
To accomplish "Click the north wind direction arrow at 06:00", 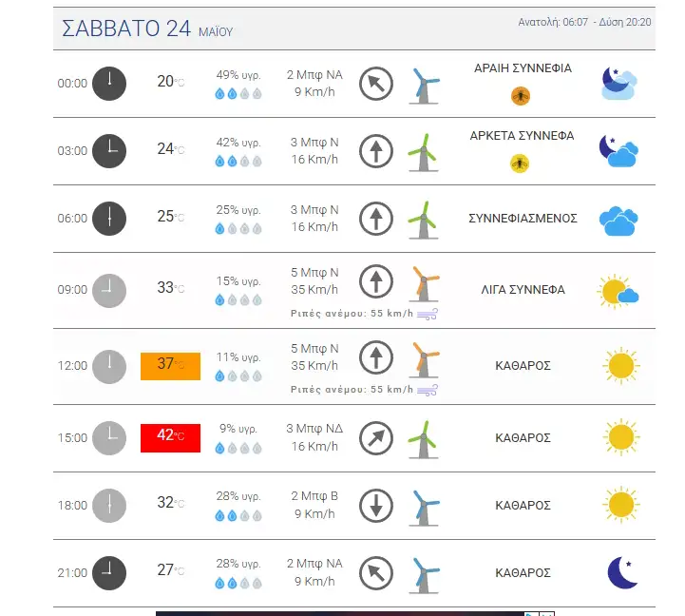I will [x=376, y=218].
